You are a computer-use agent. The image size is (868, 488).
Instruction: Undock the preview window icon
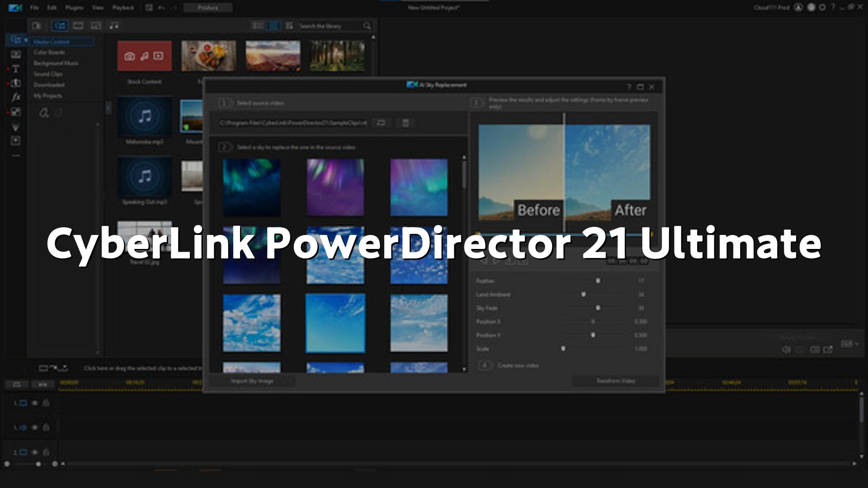point(828,350)
